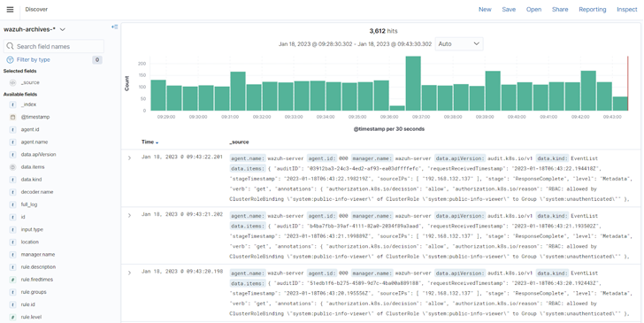The width and height of the screenshot is (644, 323).
Task: Click the _source column header
Action: [239, 142]
